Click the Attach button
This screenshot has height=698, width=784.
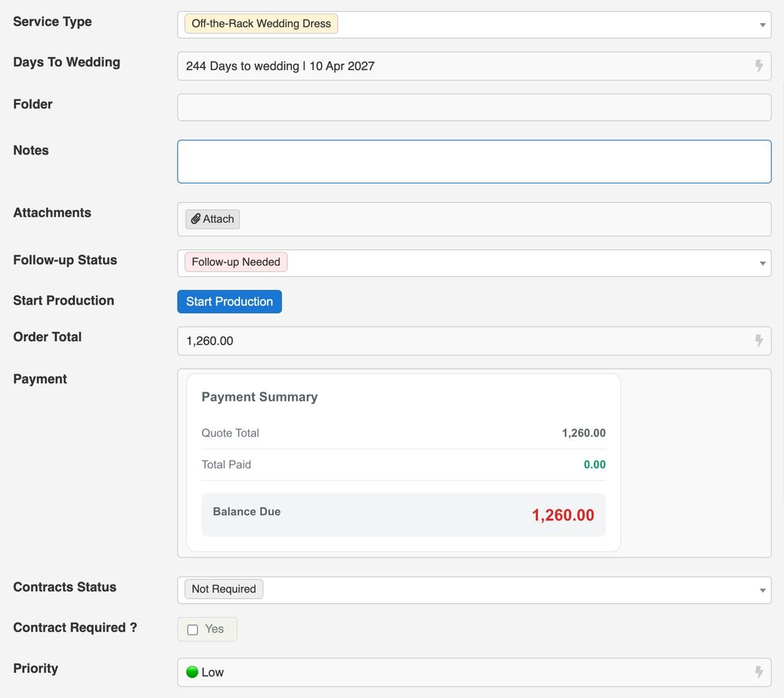pos(213,219)
